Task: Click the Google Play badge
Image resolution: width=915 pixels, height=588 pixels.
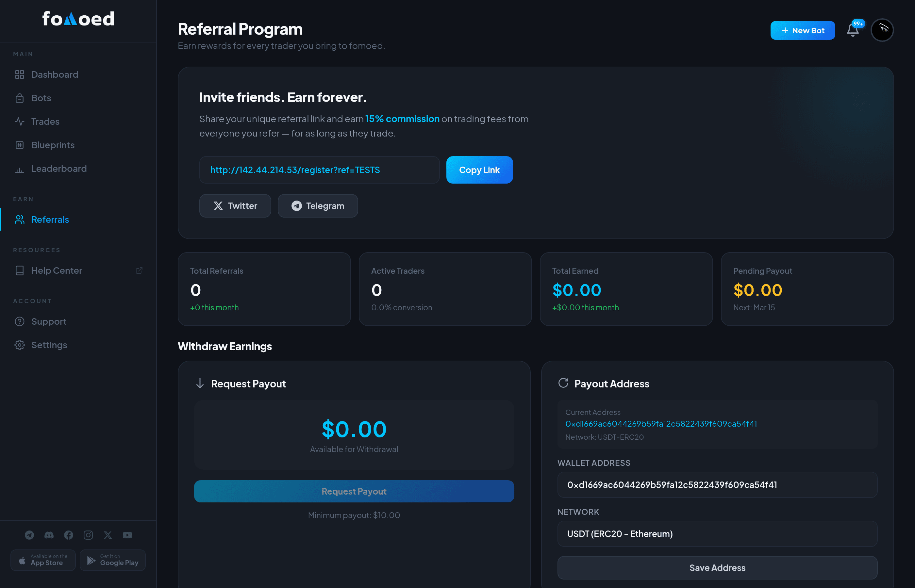Action: [113, 560]
